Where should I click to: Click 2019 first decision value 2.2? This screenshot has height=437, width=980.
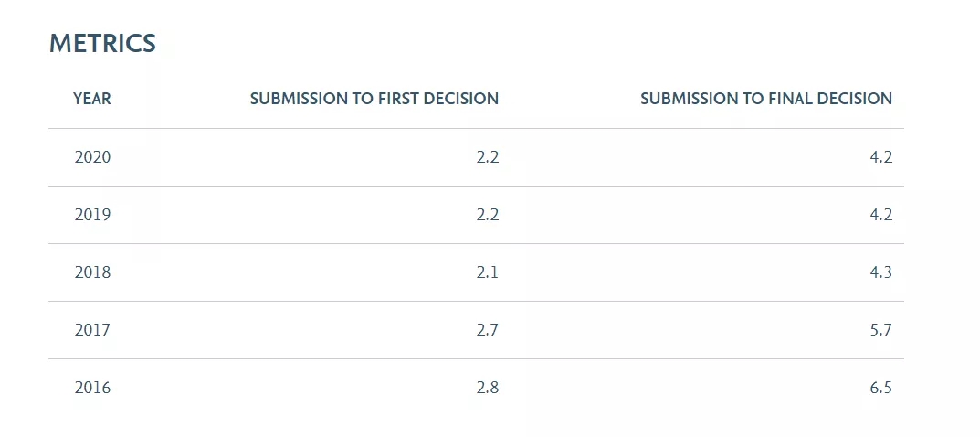[488, 215]
